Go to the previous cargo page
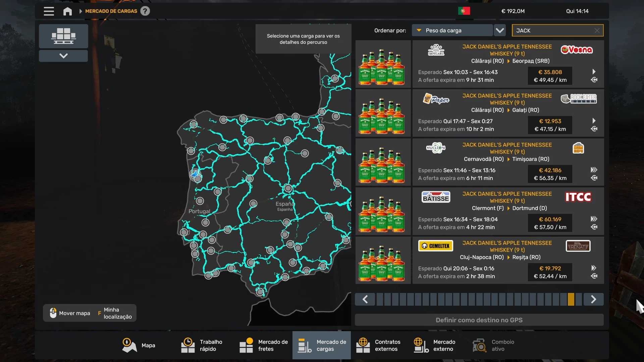Image resolution: width=644 pixels, height=362 pixels. point(365,299)
